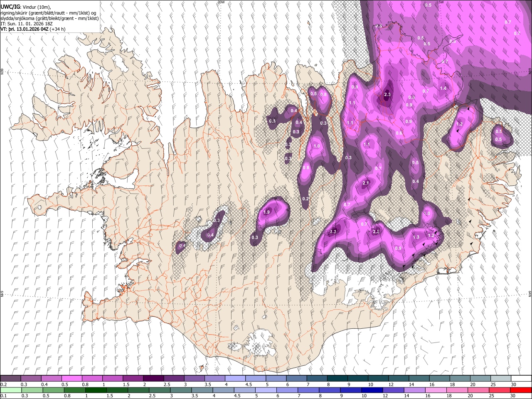Click the top-row swatch between 8 and 9
Viewport: 532px width, 399px height.
(x=337, y=379)
